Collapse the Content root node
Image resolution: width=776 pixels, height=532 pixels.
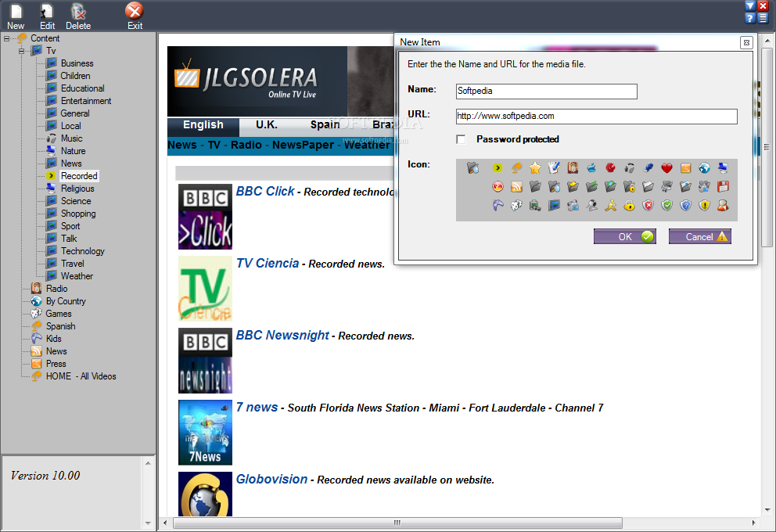(x=6, y=38)
